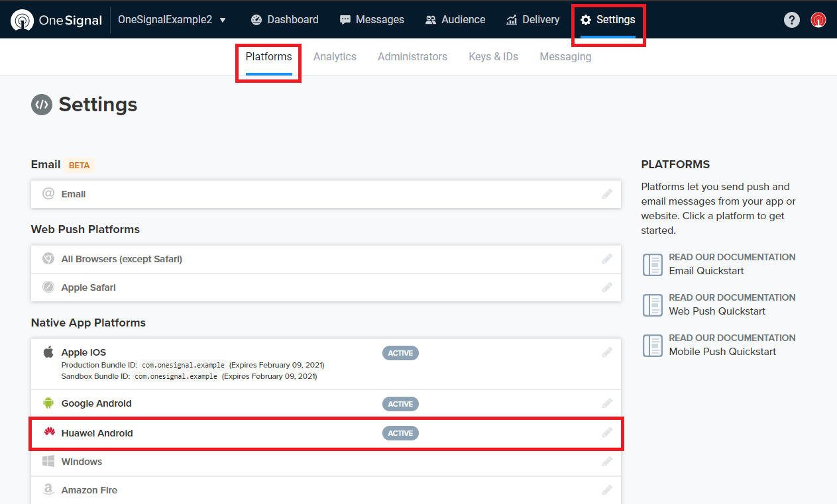The image size is (837, 504).
Task: Open the red account avatar icon
Action: click(x=818, y=20)
